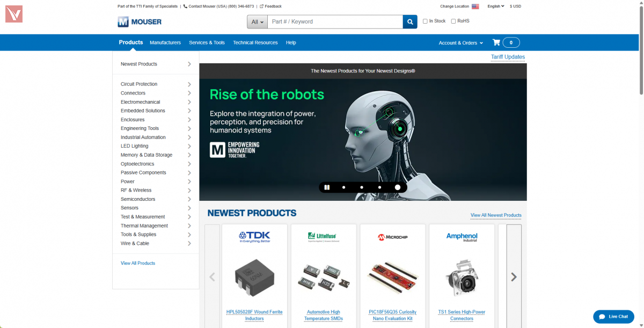Select the fourth carousel dot

pos(398,187)
